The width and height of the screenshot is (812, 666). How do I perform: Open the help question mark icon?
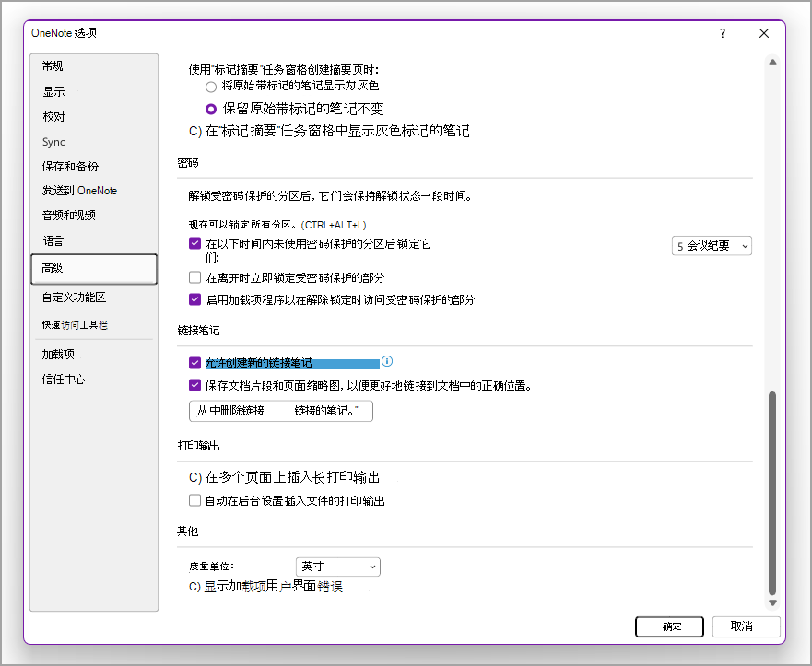(723, 34)
